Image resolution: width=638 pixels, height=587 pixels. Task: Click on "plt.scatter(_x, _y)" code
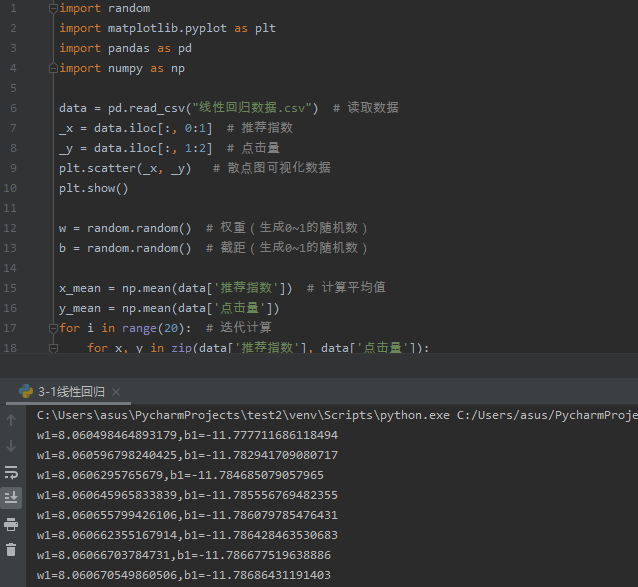[x=125, y=168]
